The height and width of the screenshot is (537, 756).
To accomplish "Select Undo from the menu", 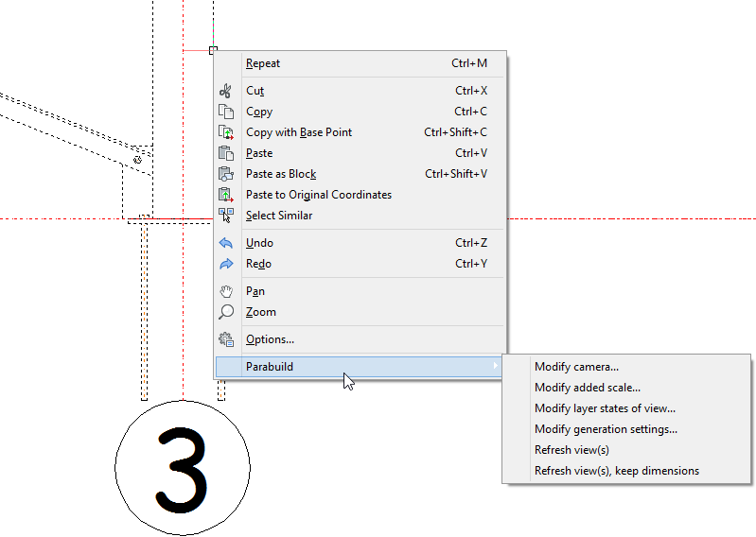I will pyautogui.click(x=360, y=243).
